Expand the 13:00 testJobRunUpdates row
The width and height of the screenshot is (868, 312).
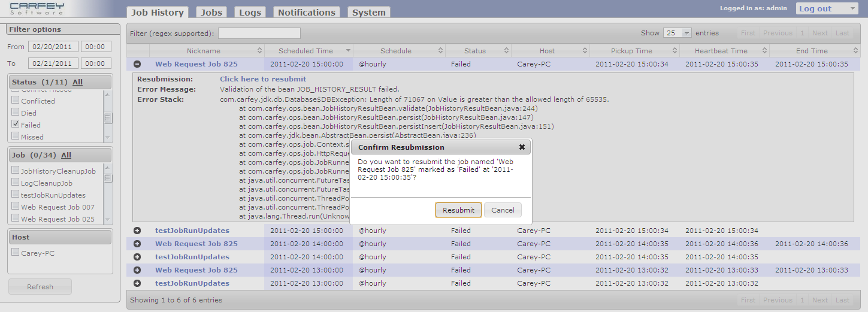pyautogui.click(x=137, y=283)
